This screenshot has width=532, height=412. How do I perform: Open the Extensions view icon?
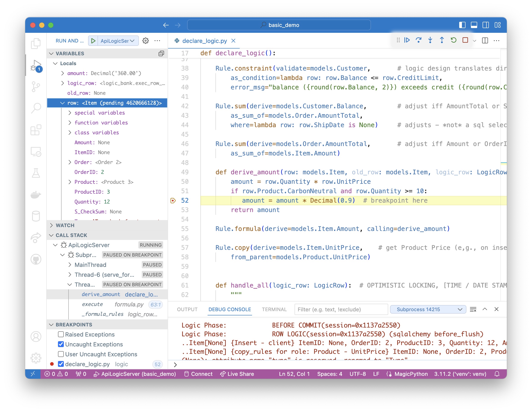[x=36, y=130]
